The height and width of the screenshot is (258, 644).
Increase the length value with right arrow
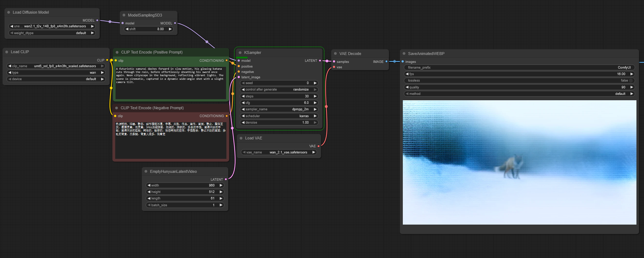coord(221,198)
